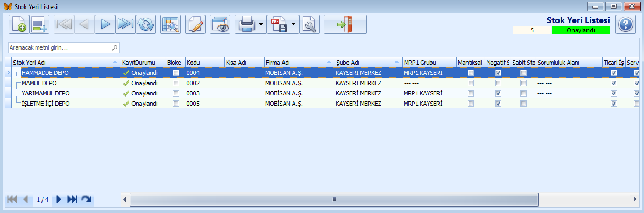Go to previous record in toolbar (disabled arrow)
This screenshot has width=644, height=213.
[84, 24]
